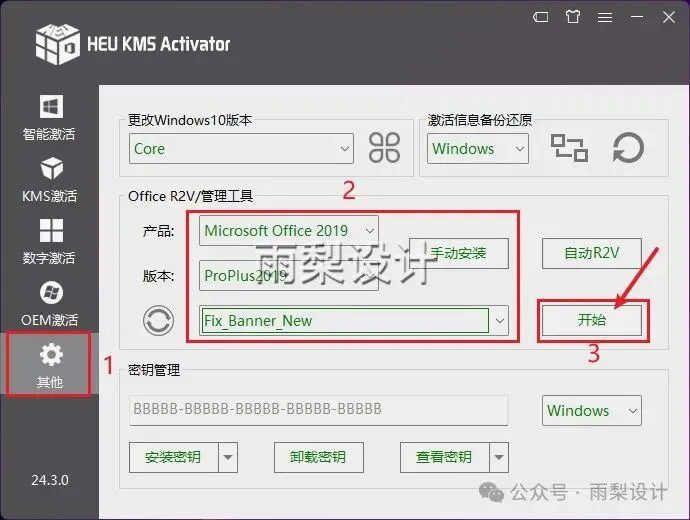Open the hamburger menu in title bar
690x520 pixels.
pyautogui.click(x=605, y=17)
